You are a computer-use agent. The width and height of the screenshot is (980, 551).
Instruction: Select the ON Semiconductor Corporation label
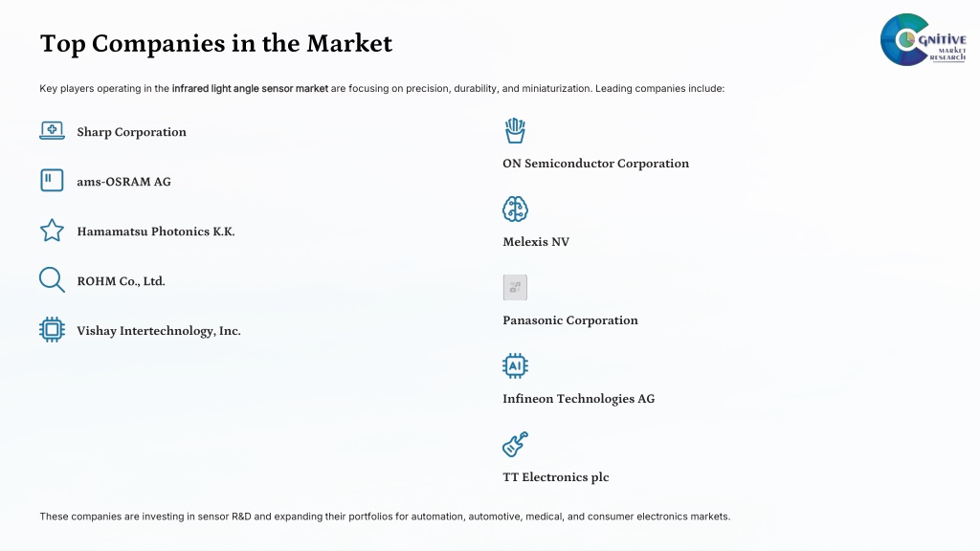tap(595, 163)
